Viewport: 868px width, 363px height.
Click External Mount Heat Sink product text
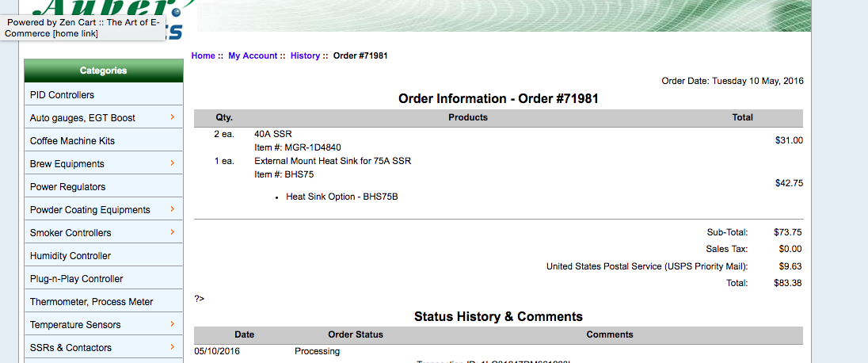(x=333, y=161)
